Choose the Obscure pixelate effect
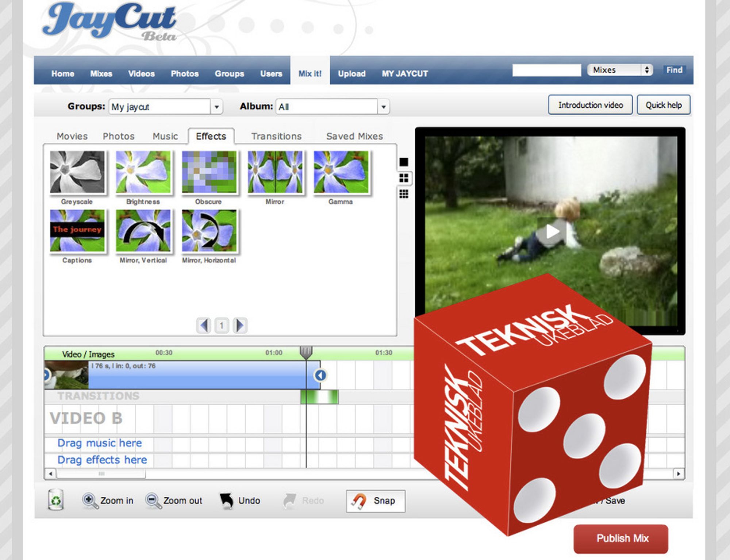The width and height of the screenshot is (730, 560). click(209, 172)
